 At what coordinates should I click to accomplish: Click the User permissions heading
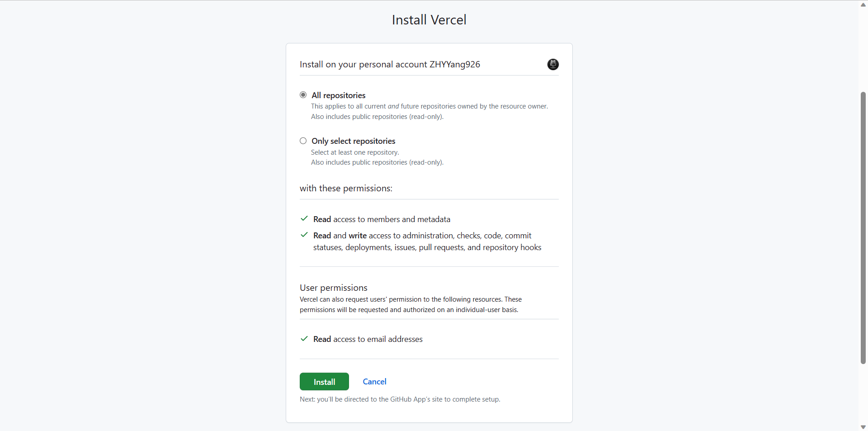(x=334, y=288)
